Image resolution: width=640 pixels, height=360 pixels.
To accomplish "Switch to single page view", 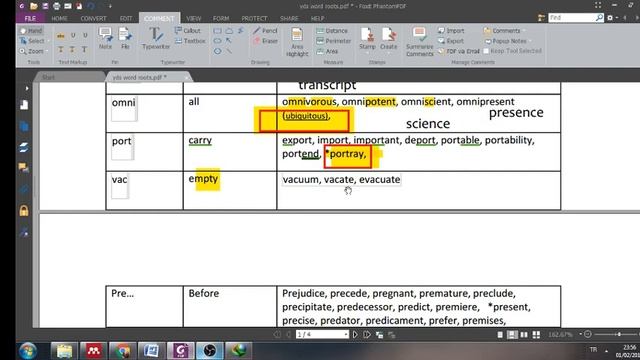I will click(x=500, y=335).
